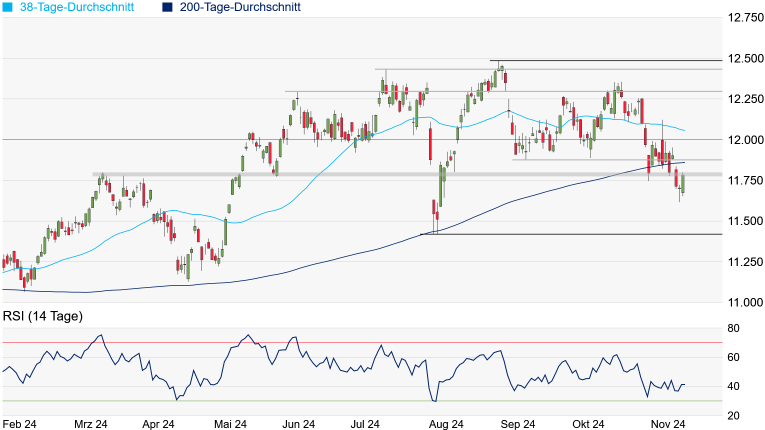Select the 12.000 price axis label
The width and height of the screenshot is (765, 430).
click(744, 140)
